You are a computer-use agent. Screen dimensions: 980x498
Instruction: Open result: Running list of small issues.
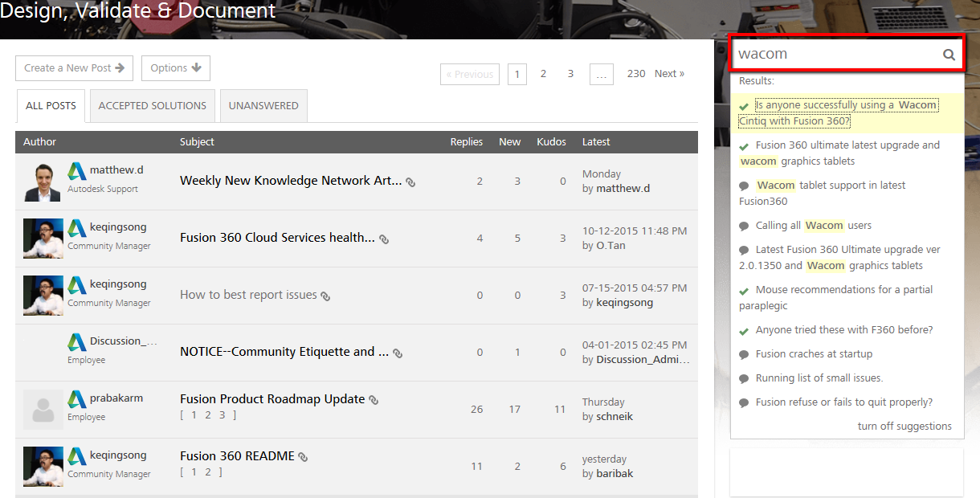coord(819,378)
